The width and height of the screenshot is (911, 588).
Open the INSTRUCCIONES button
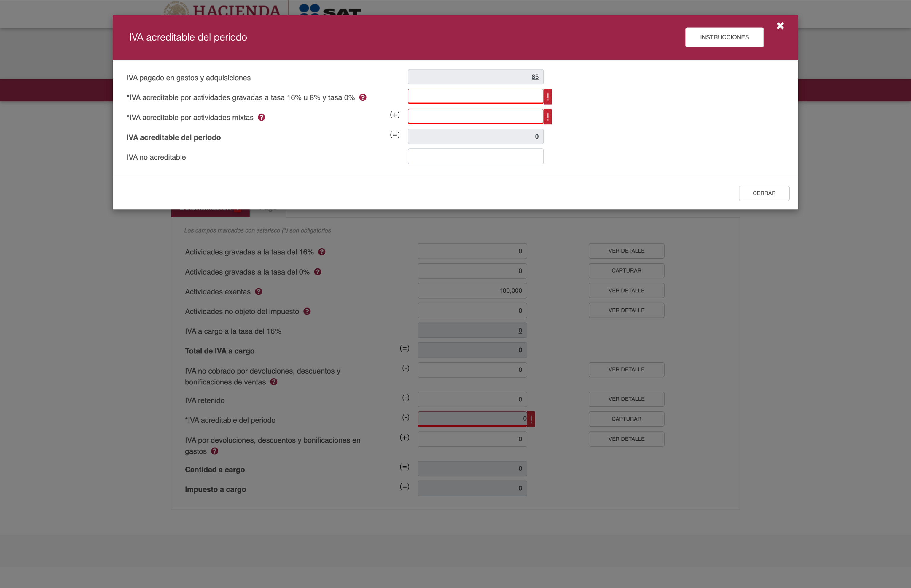pyautogui.click(x=724, y=37)
